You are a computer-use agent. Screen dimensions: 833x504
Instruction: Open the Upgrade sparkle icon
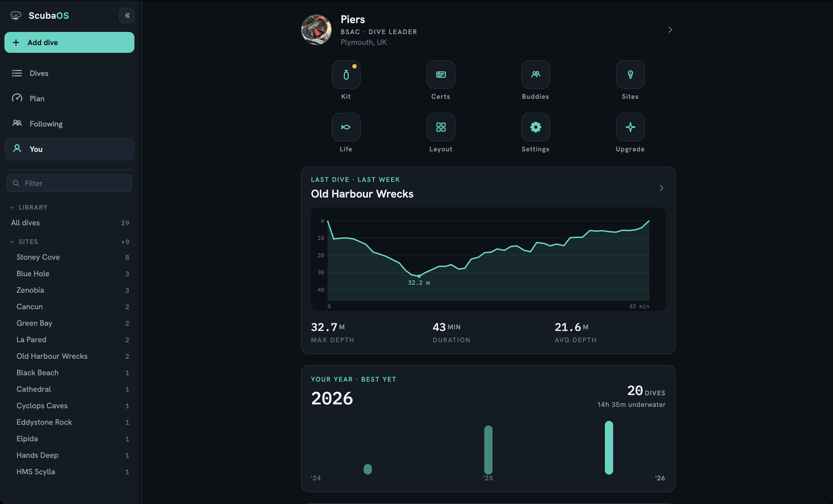click(x=630, y=127)
